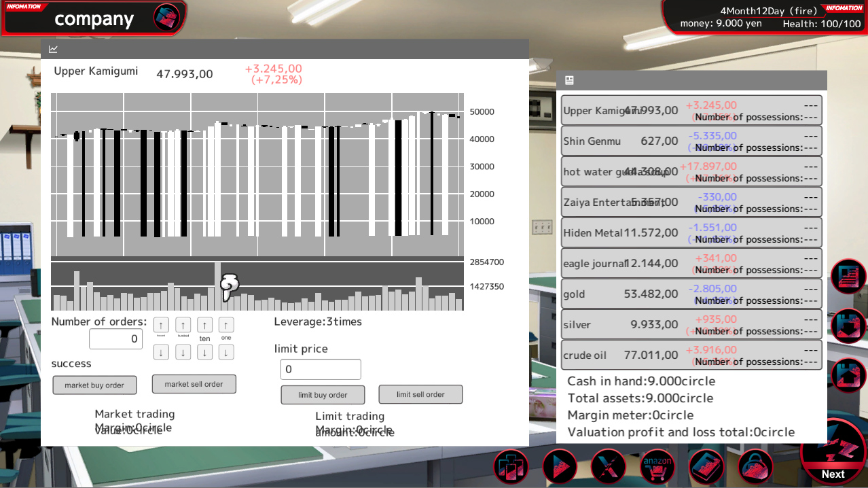Viewport: 868px width, 488px height.
Task: Select the Upper Kamigumi stock row
Action: (x=691, y=110)
